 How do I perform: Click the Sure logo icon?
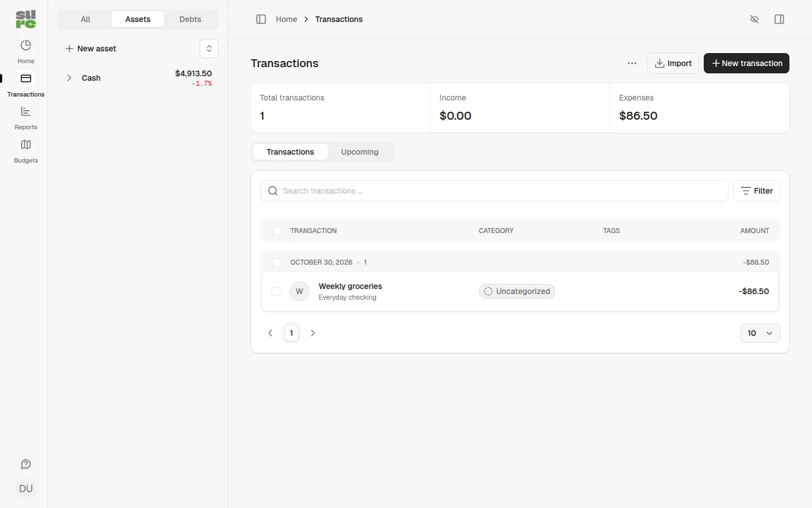click(x=26, y=19)
